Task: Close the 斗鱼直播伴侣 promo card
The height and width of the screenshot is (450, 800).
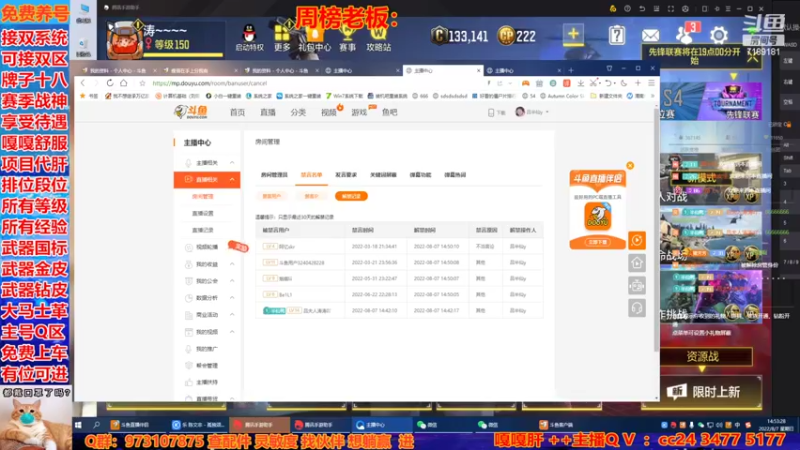Action: coord(630,165)
